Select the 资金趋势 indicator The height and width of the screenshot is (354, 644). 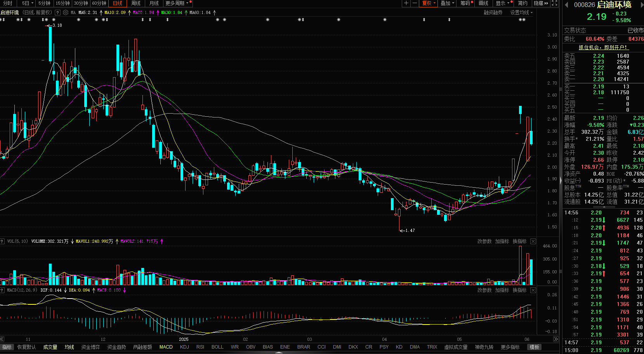tap(116, 347)
